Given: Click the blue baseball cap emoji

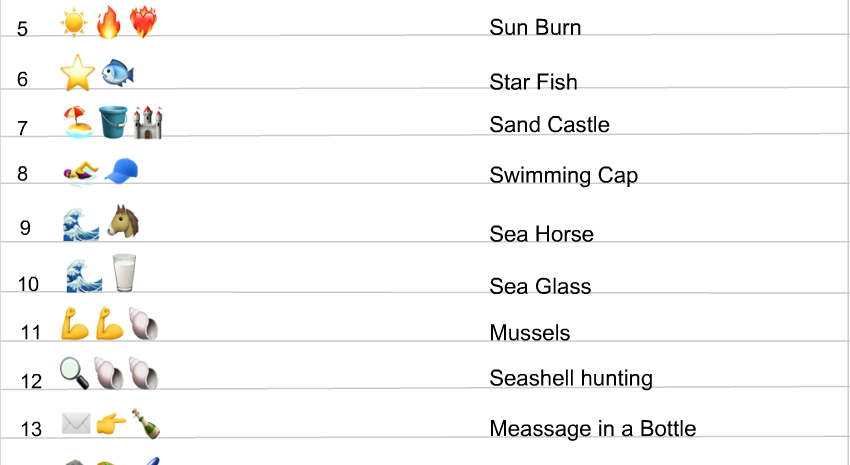Looking at the screenshot, I should pos(121,171).
